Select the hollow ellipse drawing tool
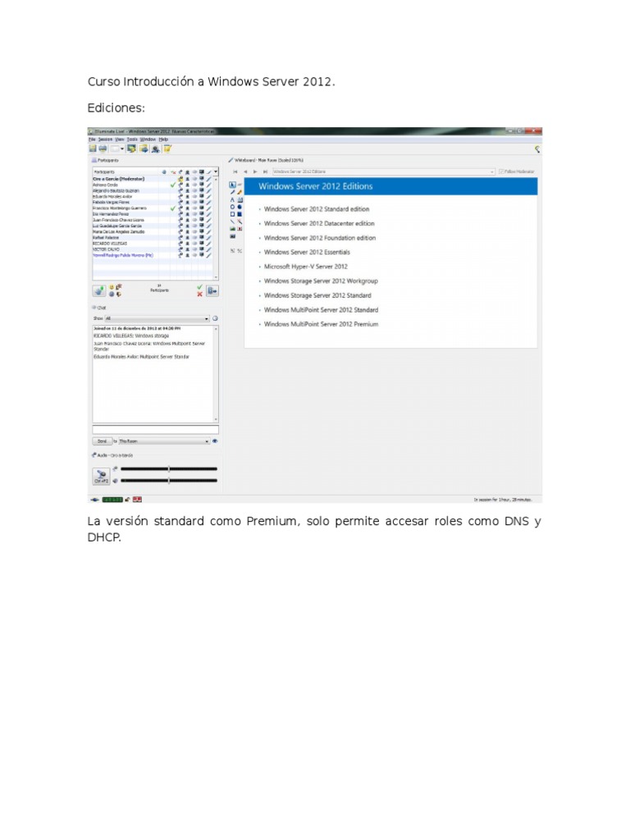The height and width of the screenshot is (840, 630). [232, 207]
